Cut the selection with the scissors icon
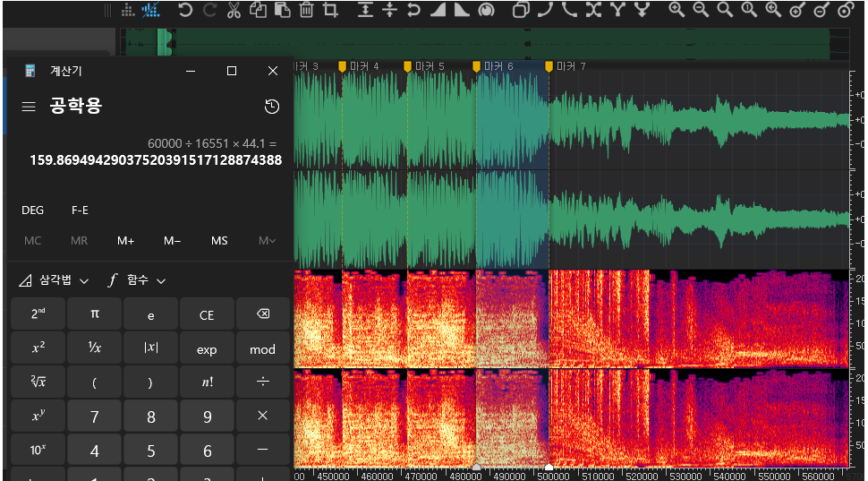 [234, 10]
